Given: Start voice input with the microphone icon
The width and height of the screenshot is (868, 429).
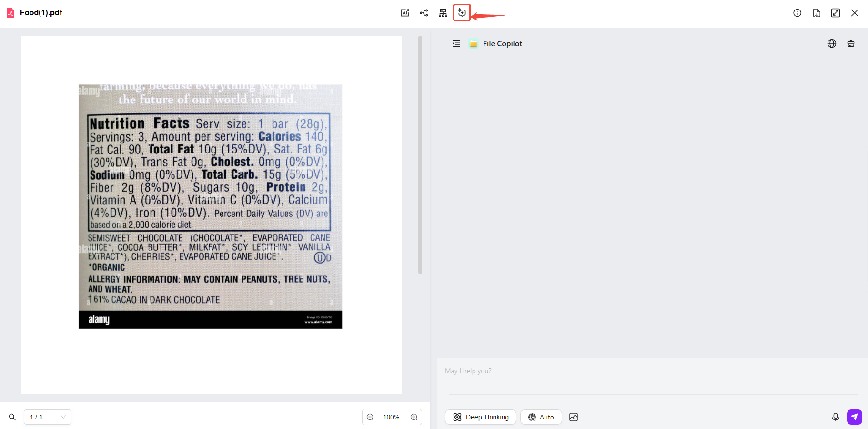Looking at the screenshot, I should (x=836, y=417).
